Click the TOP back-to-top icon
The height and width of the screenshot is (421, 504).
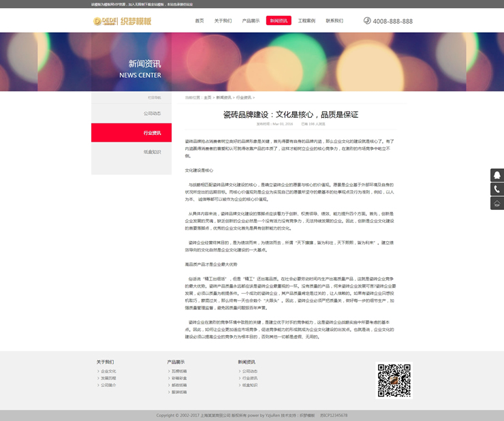497,203
